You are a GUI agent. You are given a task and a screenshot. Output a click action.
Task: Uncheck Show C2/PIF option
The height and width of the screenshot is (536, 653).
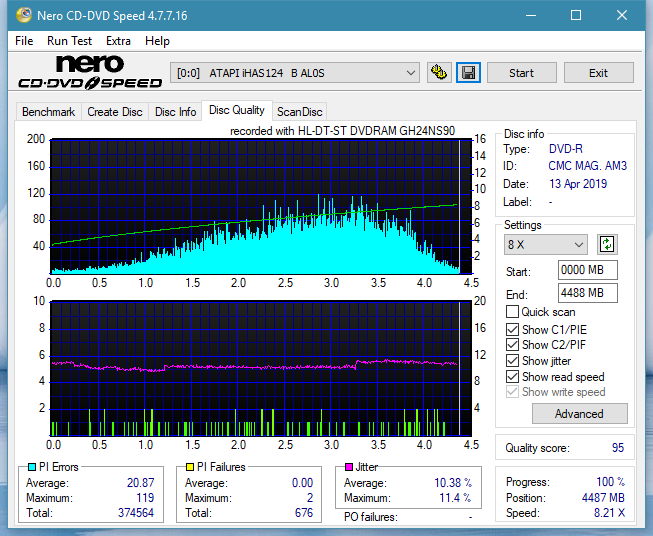[x=512, y=345]
